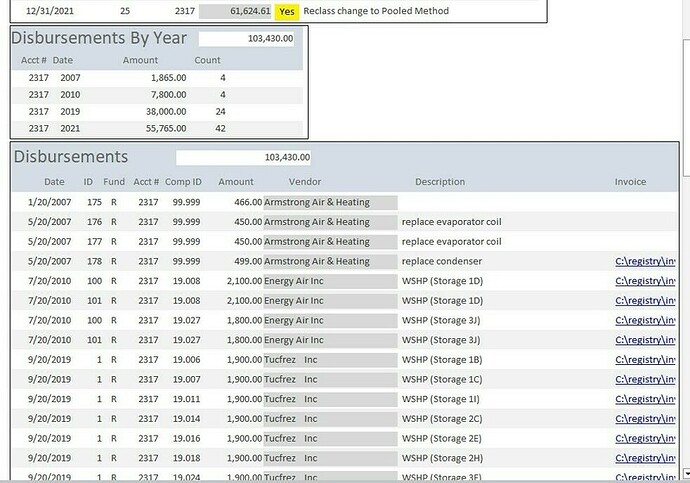The height and width of the screenshot is (483, 690).
Task: Click the Description column header
Action: coord(440,182)
